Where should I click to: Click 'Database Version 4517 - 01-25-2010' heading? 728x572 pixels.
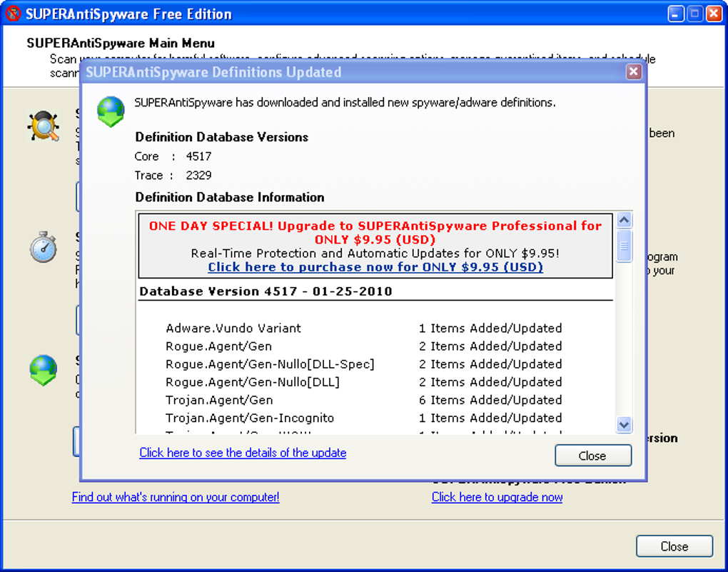pos(266,291)
